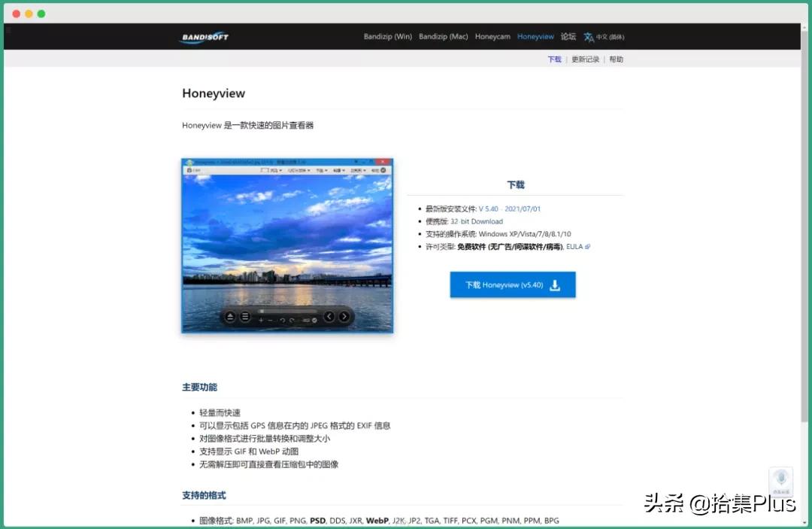Click the previous-image arrow in the preview controls
The width and height of the screenshot is (812, 529).
pyautogui.click(x=329, y=315)
